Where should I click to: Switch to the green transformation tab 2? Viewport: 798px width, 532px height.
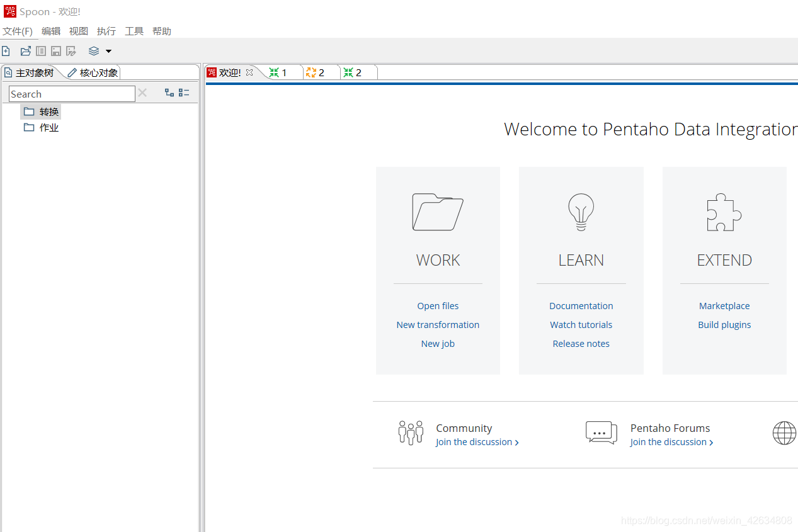pos(353,73)
